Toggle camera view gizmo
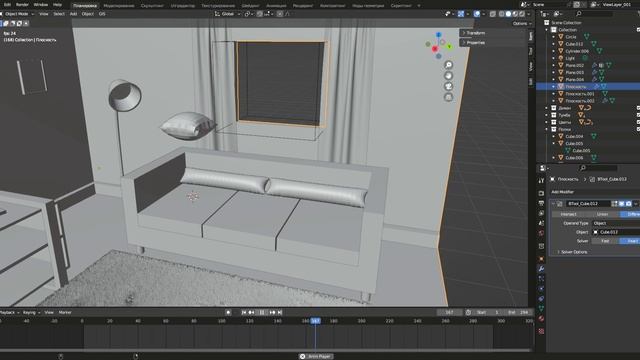Viewport: 640px width, 360px height. pyautogui.click(x=448, y=86)
